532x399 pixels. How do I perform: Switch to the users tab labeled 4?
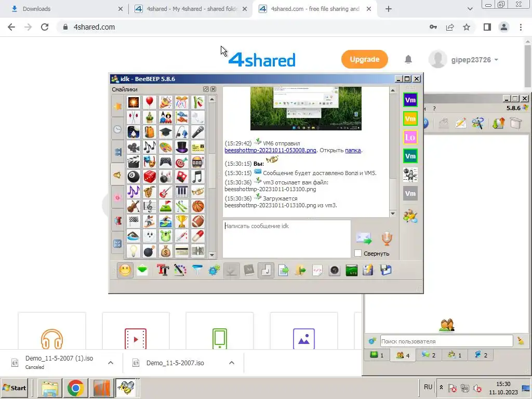coord(403,355)
